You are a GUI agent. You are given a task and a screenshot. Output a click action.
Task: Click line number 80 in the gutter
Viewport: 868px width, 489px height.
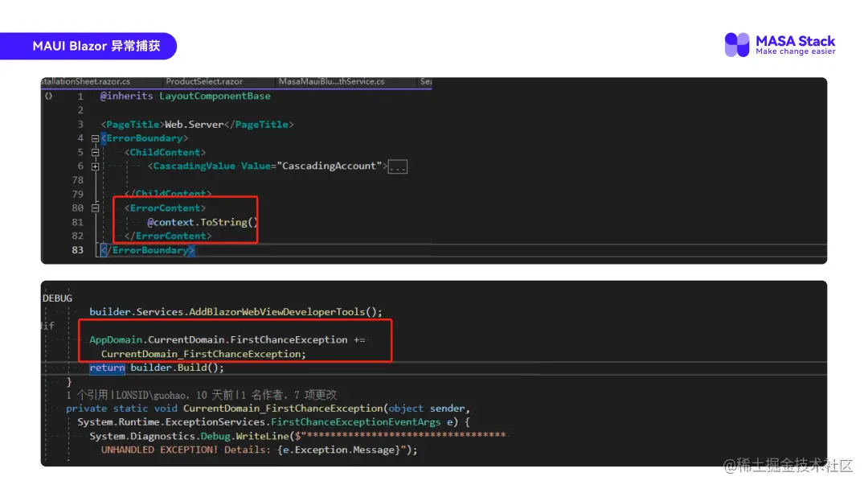[77, 208]
